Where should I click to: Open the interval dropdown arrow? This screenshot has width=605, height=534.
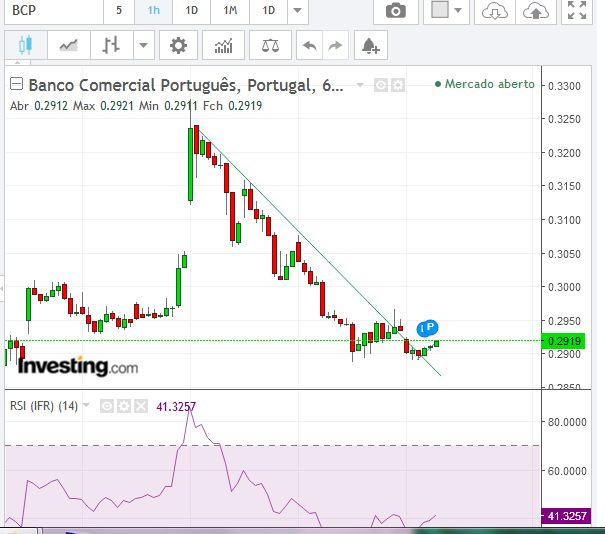coord(297,10)
